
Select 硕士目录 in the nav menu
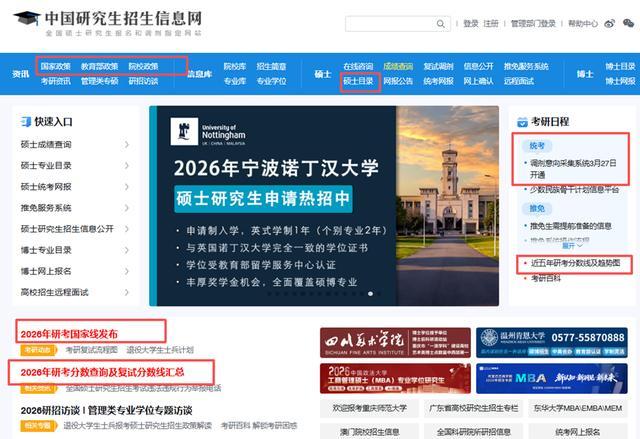point(358,81)
